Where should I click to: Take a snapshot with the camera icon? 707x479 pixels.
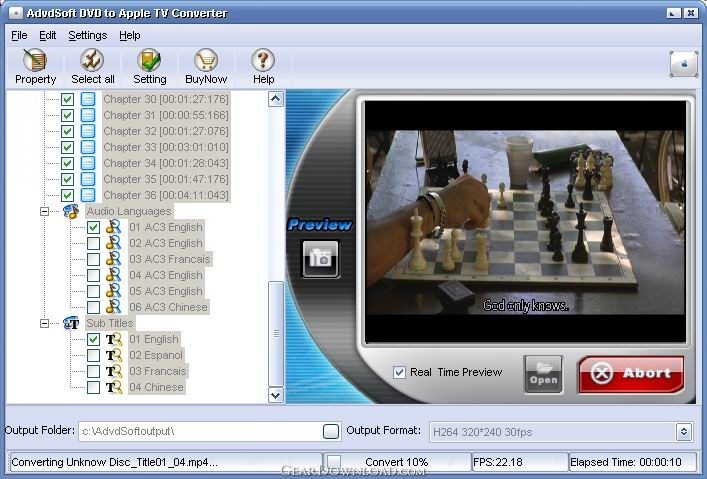320,258
